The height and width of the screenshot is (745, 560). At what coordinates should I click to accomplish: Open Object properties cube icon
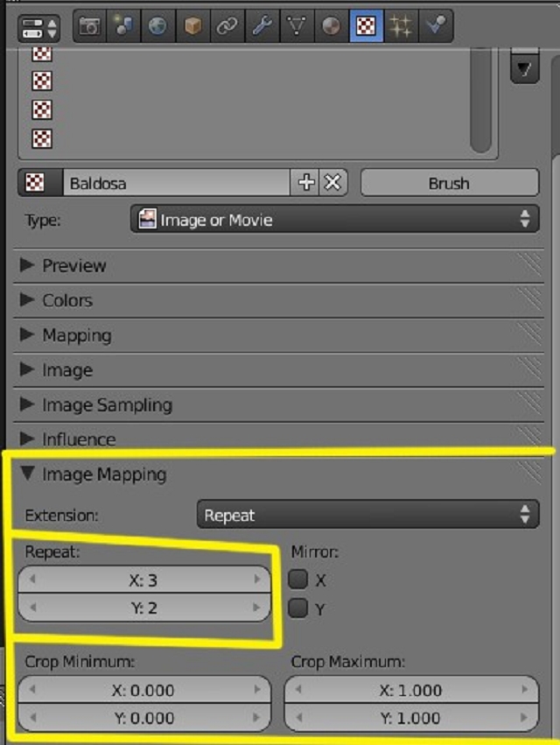click(192, 26)
